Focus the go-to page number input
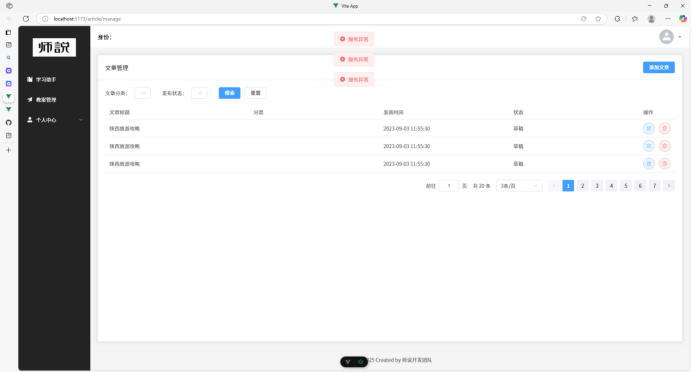The image size is (692, 372). pyautogui.click(x=448, y=186)
